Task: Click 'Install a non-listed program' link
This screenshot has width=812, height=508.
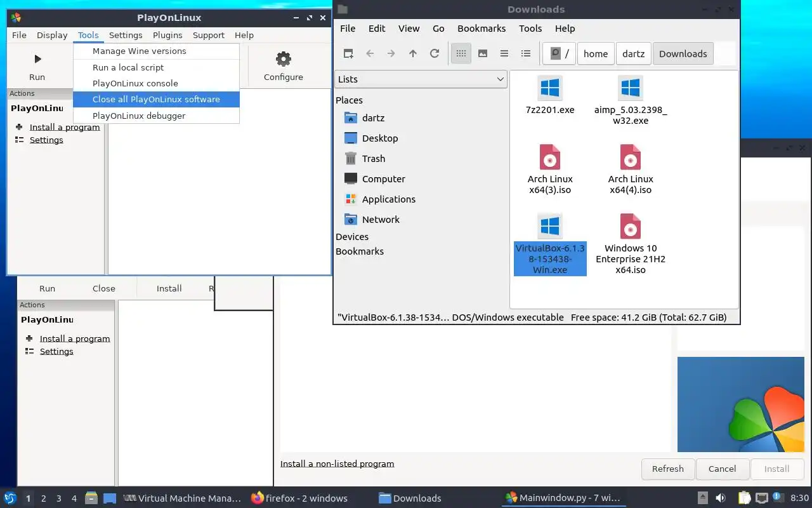Action: tap(337, 464)
